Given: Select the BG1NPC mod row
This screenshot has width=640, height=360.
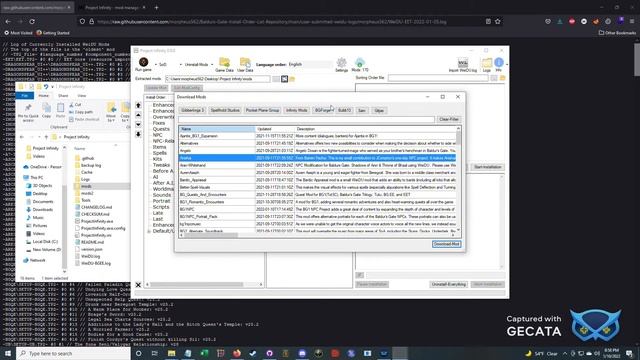Looking at the screenshot, I should 318,209.
